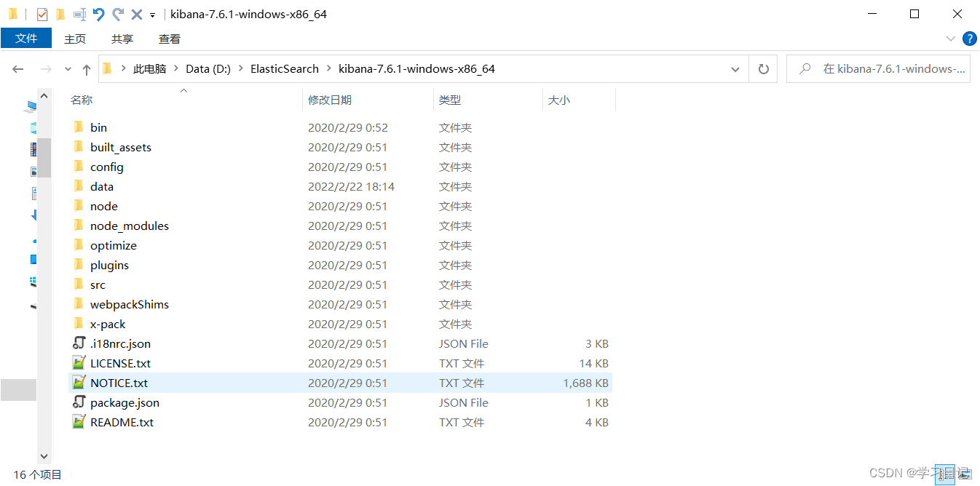Image resolution: width=980 pixels, height=486 pixels.
Task: Click the Redo quick access icon
Action: [118, 14]
